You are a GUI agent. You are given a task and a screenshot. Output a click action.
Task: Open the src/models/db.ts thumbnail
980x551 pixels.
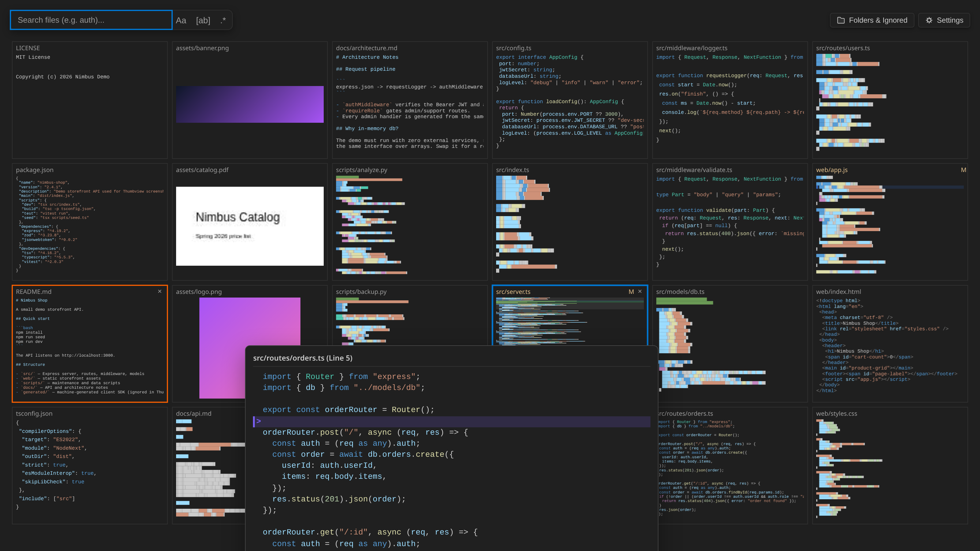pos(730,344)
